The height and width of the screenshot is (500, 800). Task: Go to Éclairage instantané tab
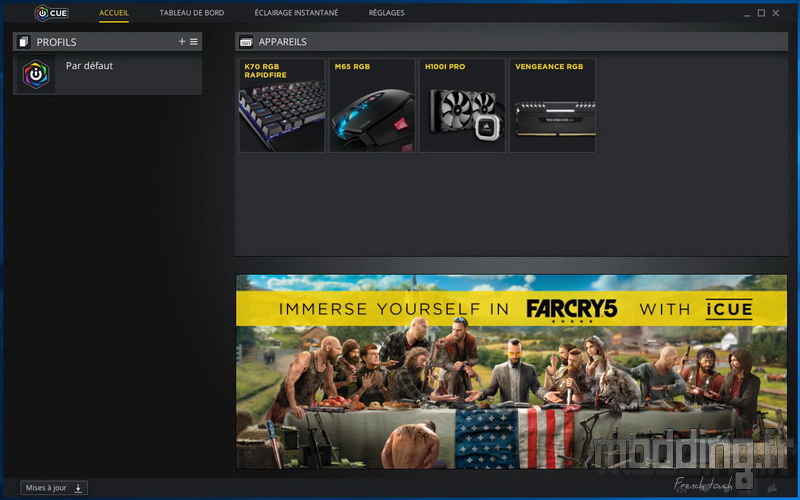296,13
